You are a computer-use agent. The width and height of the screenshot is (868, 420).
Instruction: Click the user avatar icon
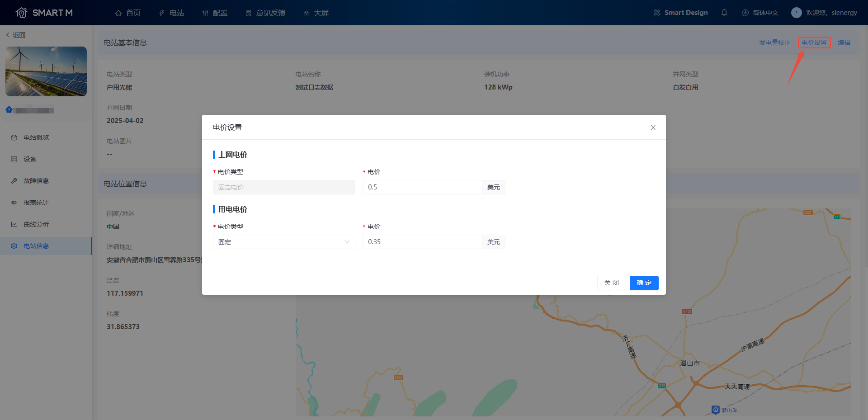pos(796,13)
